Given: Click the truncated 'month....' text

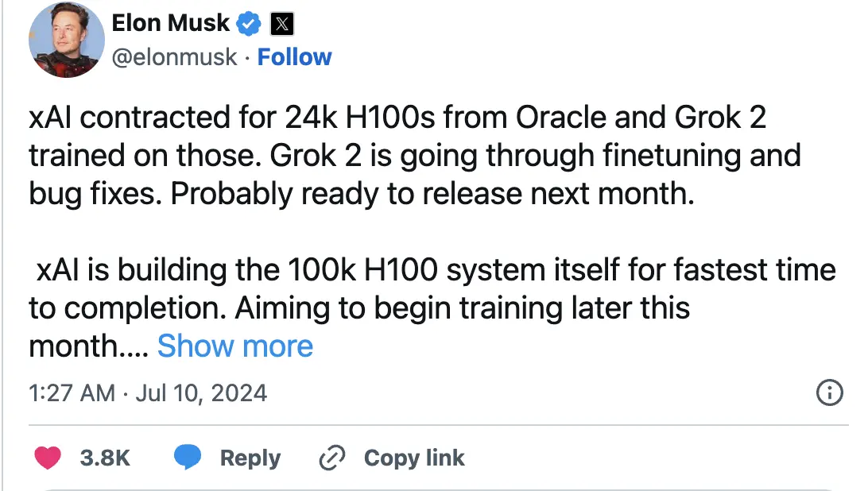Looking at the screenshot, I should (88, 346).
